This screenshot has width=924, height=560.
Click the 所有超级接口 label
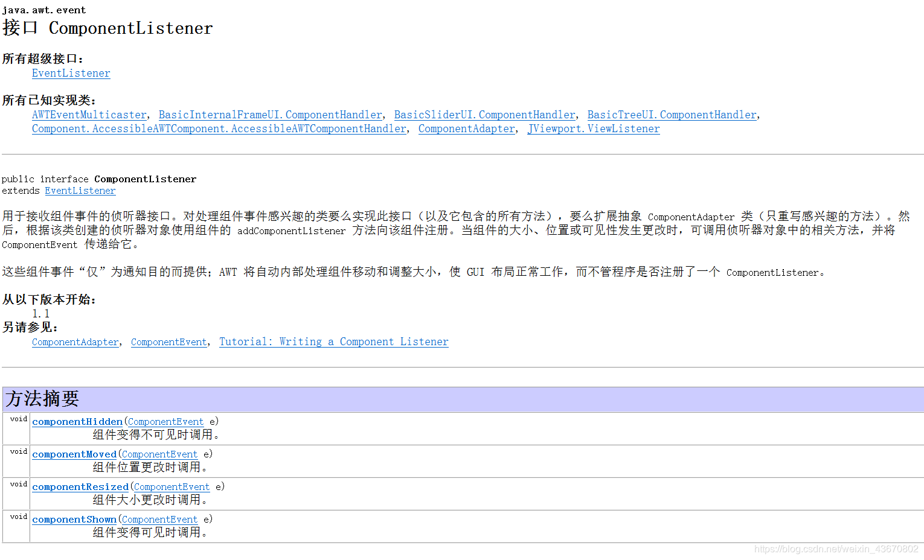pos(43,59)
